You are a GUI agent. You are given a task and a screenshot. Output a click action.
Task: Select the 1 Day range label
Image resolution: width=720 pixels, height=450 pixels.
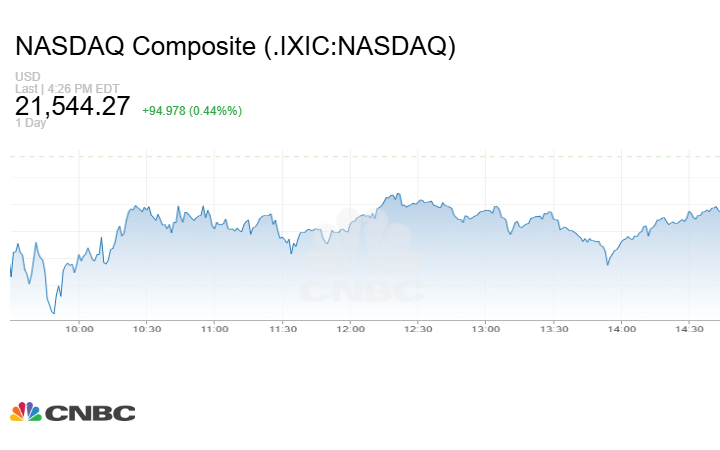click(30, 124)
